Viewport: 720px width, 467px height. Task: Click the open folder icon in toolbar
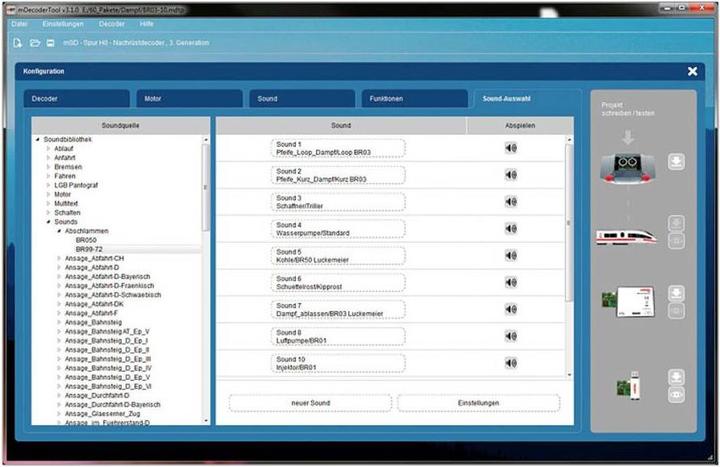pos(34,44)
